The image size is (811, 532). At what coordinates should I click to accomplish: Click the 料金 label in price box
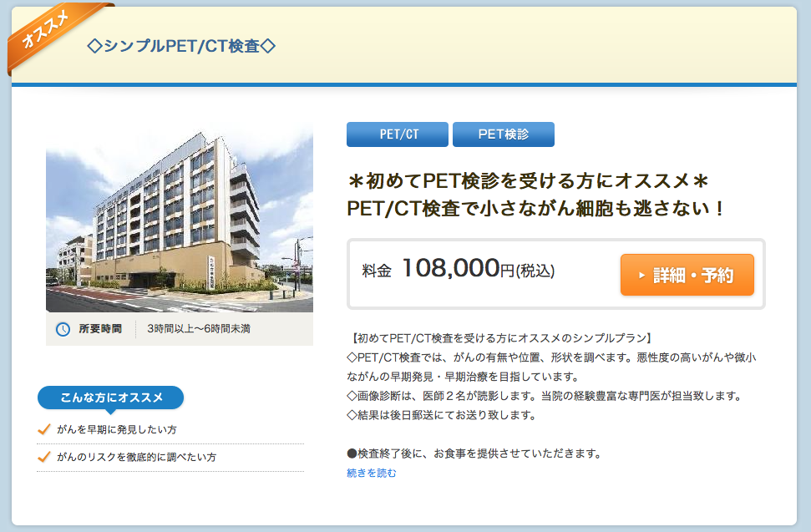pos(377,271)
